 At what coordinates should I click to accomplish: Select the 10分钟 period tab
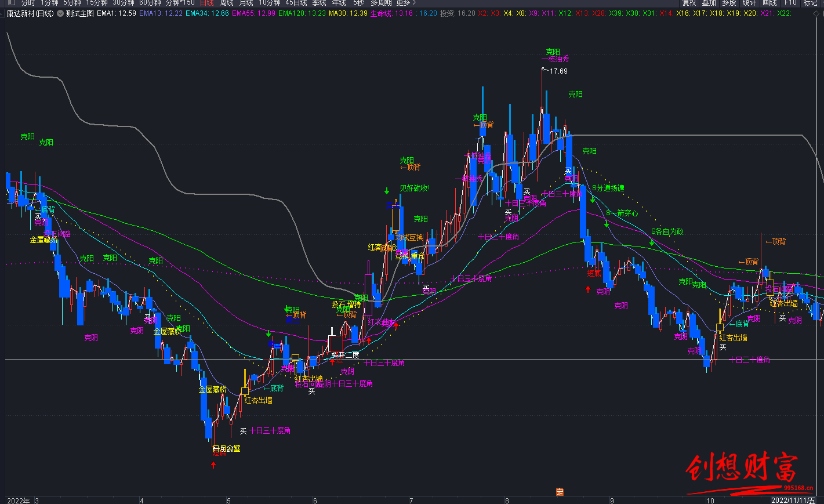click(270, 3)
